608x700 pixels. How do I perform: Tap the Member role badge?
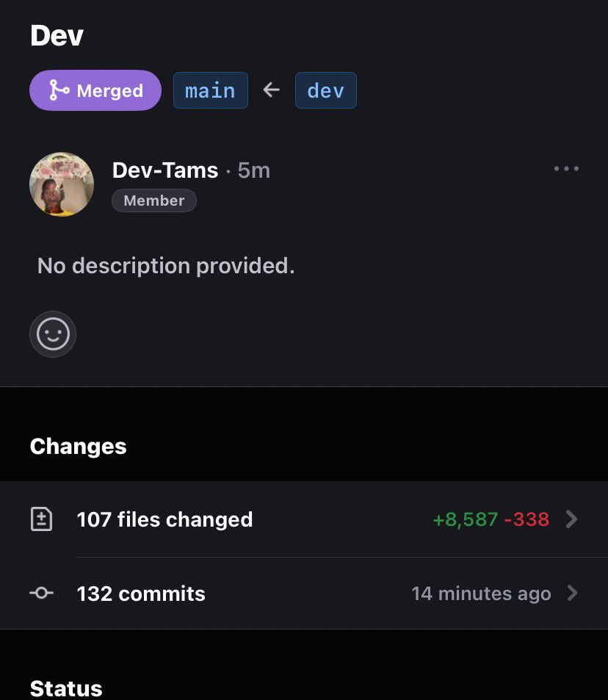[154, 201]
